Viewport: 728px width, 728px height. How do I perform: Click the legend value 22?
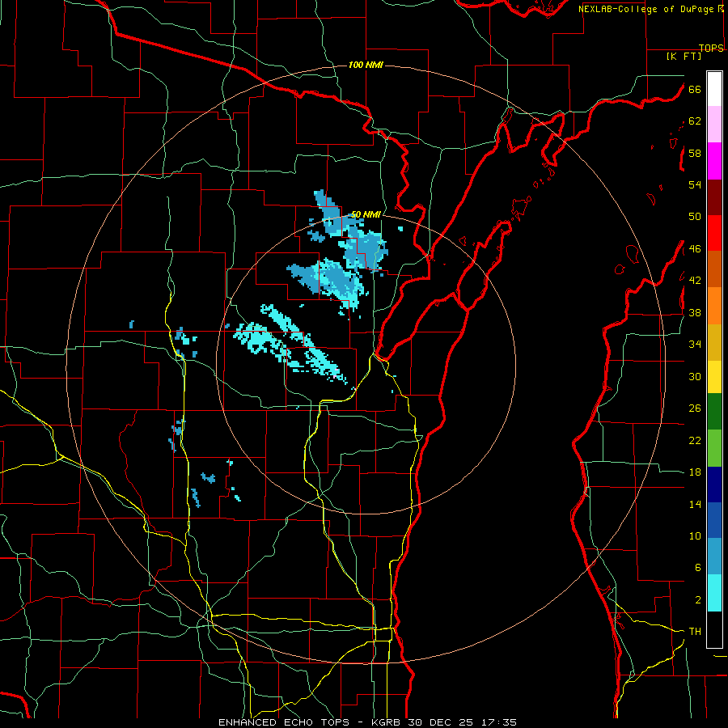tap(695, 440)
